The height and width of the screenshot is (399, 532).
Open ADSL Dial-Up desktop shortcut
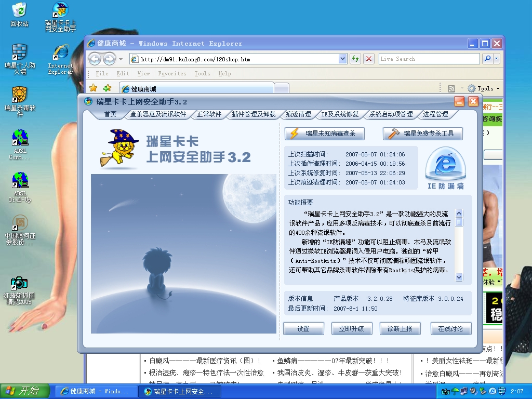click(x=20, y=187)
